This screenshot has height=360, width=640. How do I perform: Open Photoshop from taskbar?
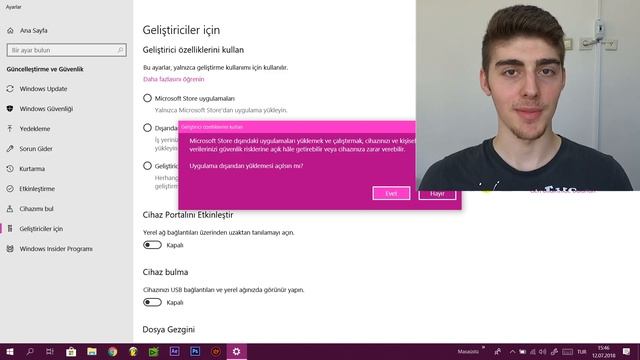[x=195, y=351]
